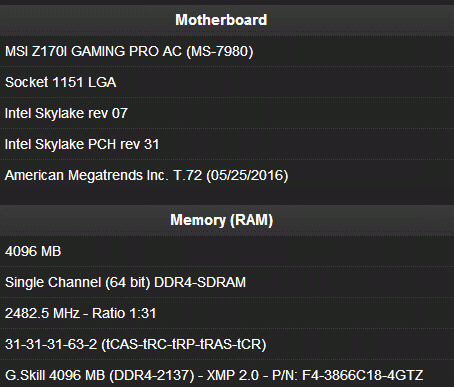Click the T.72 BIOS version text
The width and height of the screenshot is (454, 387).
pyautogui.click(x=188, y=175)
